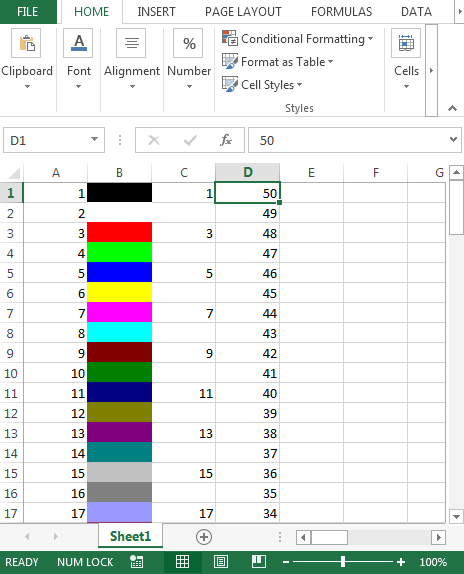Select the Sheet1 tab
Image resolution: width=464 pixels, height=574 pixels.
coord(130,536)
